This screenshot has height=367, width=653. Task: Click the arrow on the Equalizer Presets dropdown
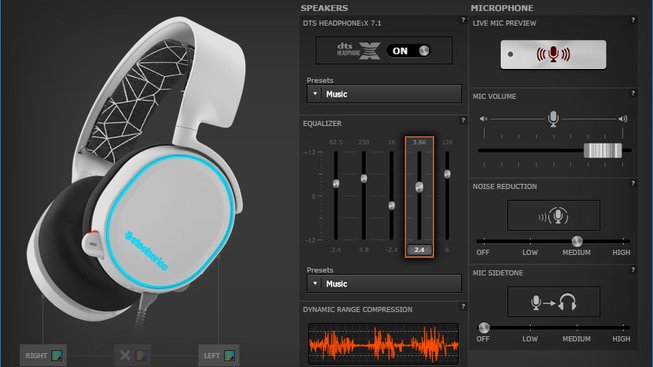pyautogui.click(x=315, y=284)
